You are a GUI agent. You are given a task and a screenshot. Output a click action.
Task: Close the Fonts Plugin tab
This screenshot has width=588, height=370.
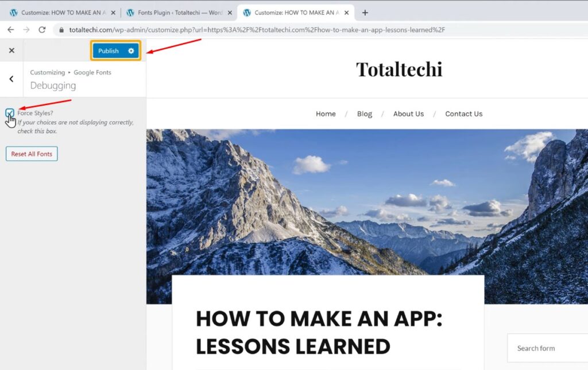tap(230, 13)
